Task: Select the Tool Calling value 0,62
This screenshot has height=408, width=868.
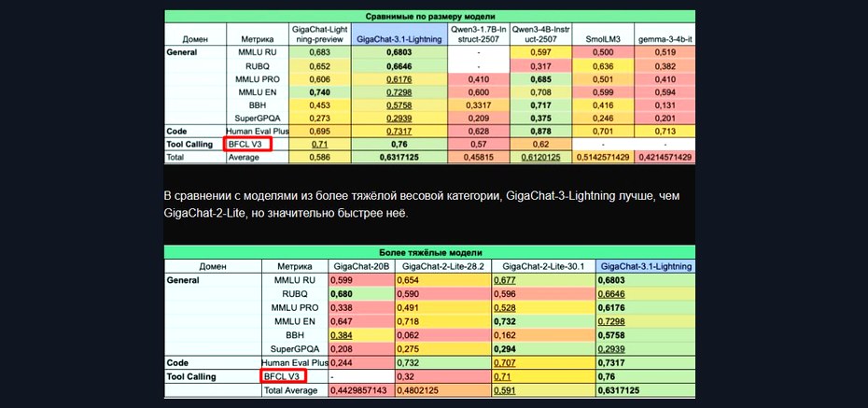Action: (x=540, y=145)
